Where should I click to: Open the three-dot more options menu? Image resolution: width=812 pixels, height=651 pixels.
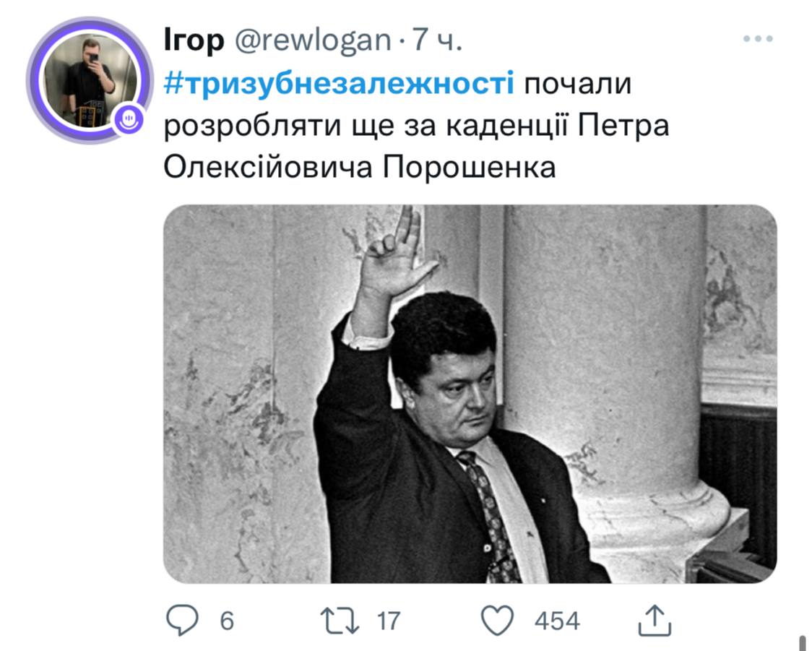(x=758, y=38)
